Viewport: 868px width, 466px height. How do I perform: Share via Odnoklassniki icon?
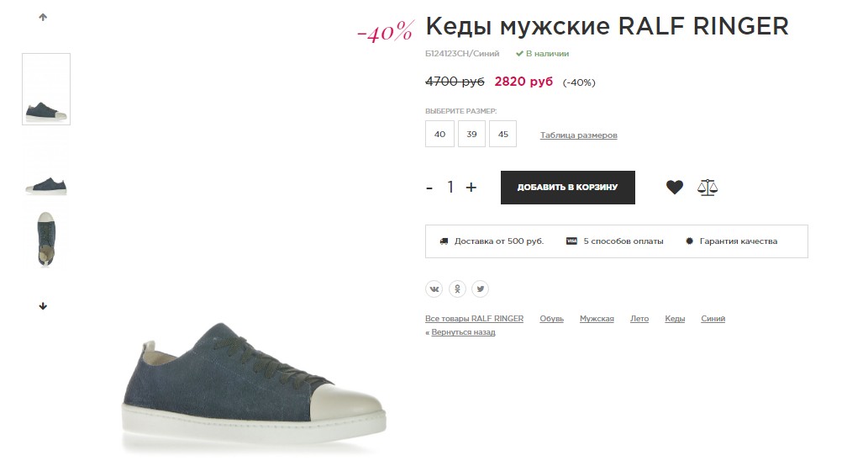pos(457,289)
